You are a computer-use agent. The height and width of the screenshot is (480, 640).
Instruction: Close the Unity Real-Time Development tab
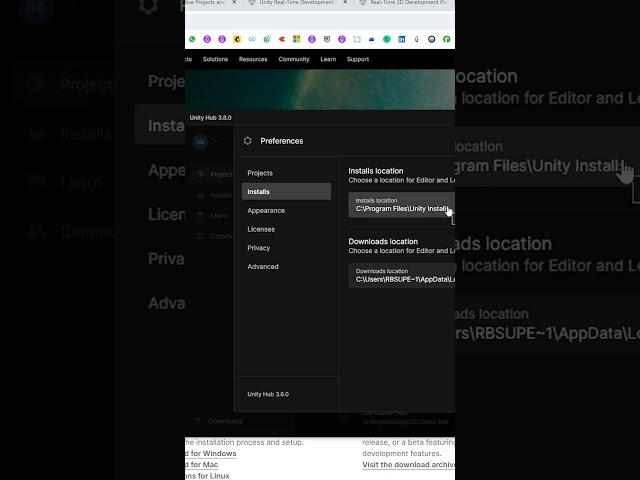[345, 2]
